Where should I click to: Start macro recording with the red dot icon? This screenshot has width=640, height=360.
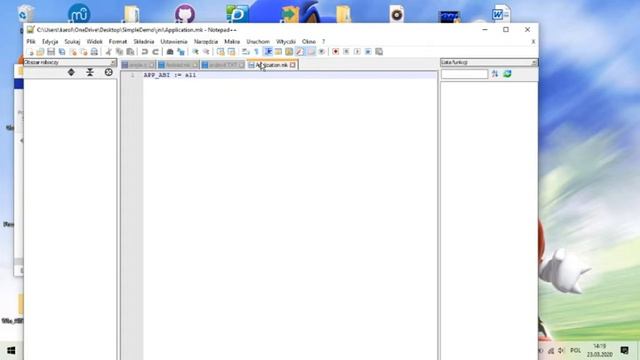click(x=336, y=52)
